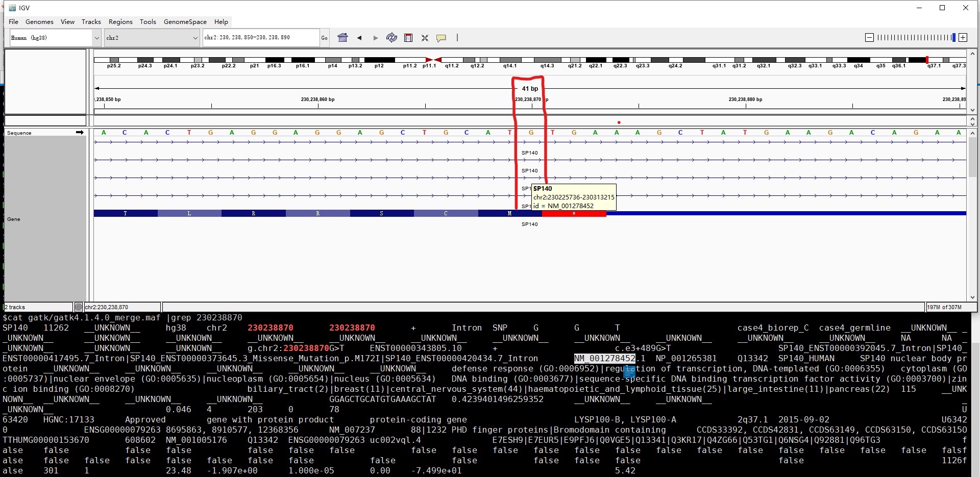Click the locus coordinates input field
980x477 pixels.
[261, 38]
